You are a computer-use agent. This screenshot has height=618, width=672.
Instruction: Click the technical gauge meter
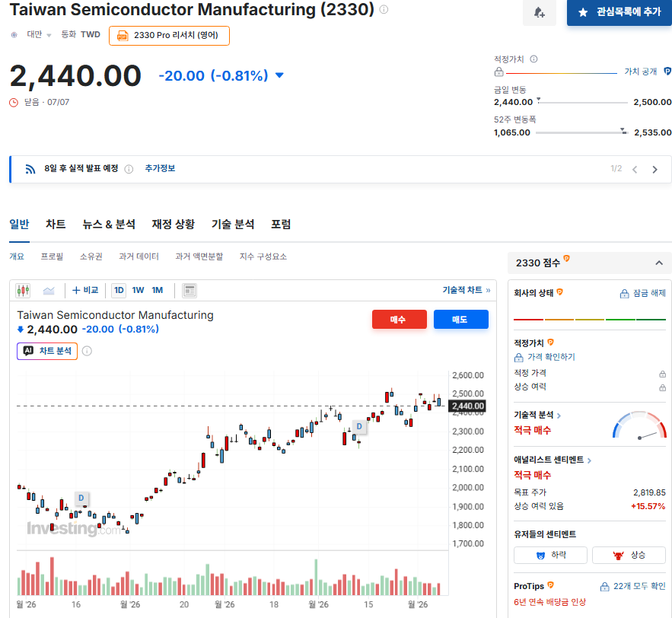pos(639,425)
